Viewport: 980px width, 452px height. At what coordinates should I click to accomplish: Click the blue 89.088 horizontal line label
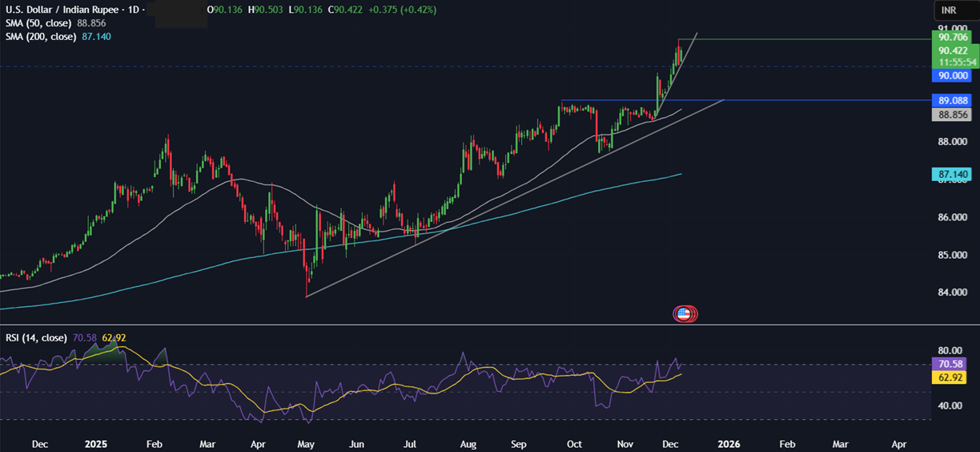pyautogui.click(x=953, y=101)
